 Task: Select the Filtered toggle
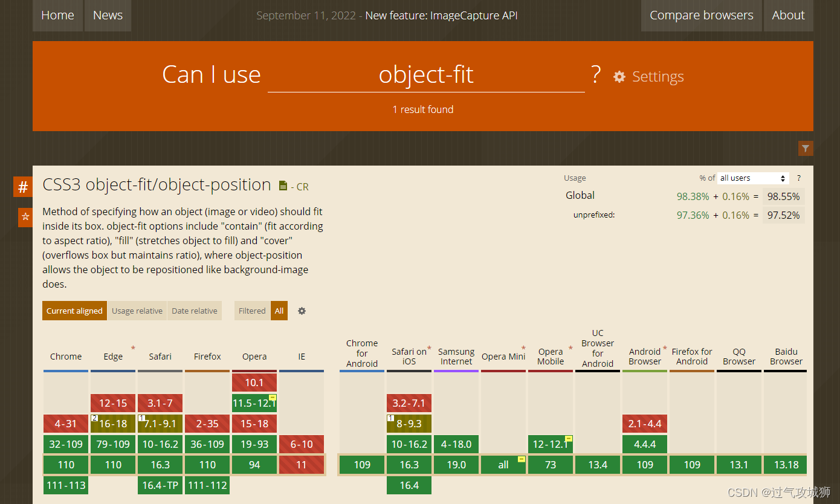[252, 311]
